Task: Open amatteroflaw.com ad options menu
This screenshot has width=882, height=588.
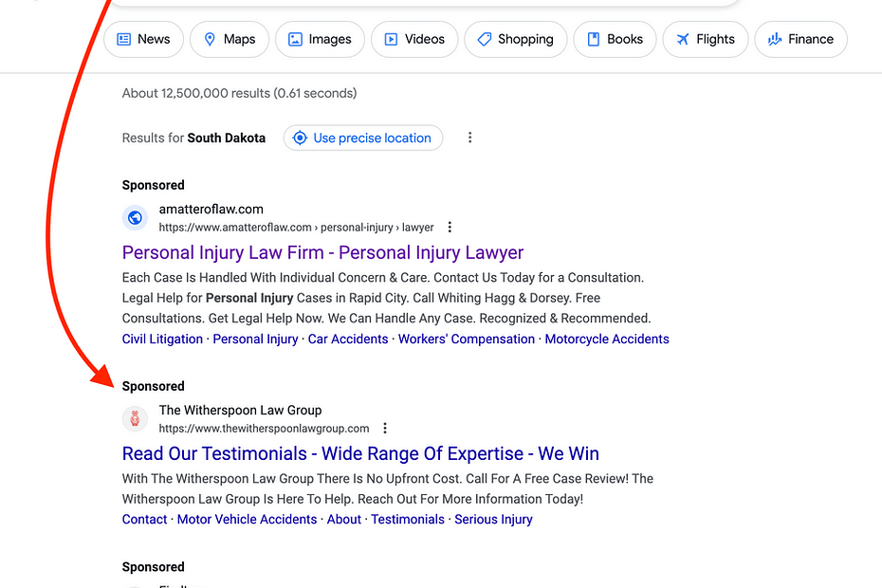Action: point(450,228)
